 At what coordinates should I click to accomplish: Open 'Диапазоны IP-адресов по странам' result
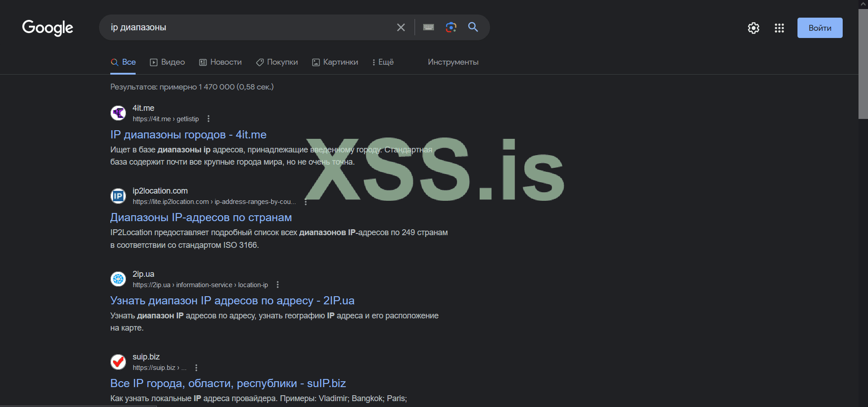point(201,218)
